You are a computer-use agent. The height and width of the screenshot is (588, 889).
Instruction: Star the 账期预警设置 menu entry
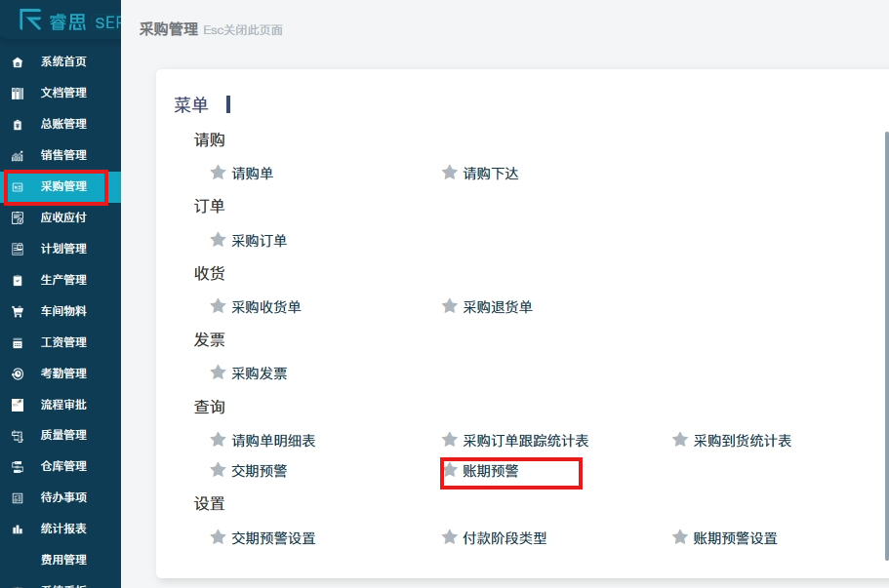pyautogui.click(x=680, y=537)
